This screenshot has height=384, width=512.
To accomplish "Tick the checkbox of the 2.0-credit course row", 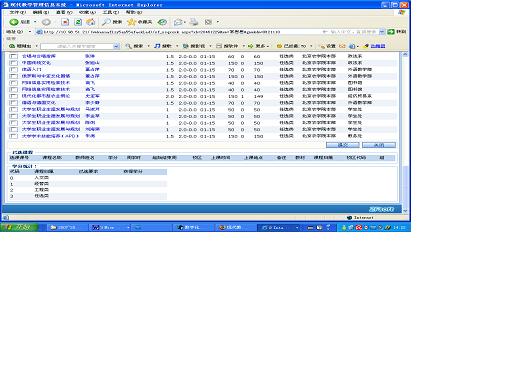I will click(14, 96).
